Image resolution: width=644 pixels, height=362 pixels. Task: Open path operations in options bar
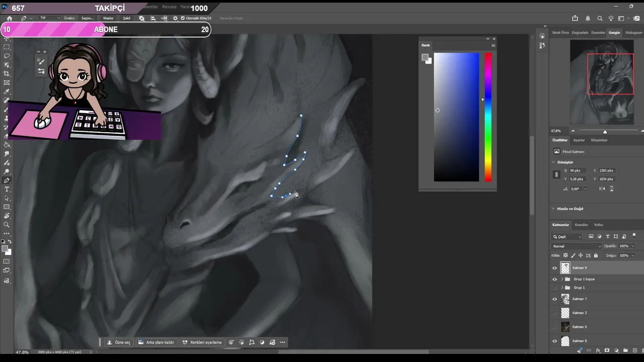coord(142,18)
